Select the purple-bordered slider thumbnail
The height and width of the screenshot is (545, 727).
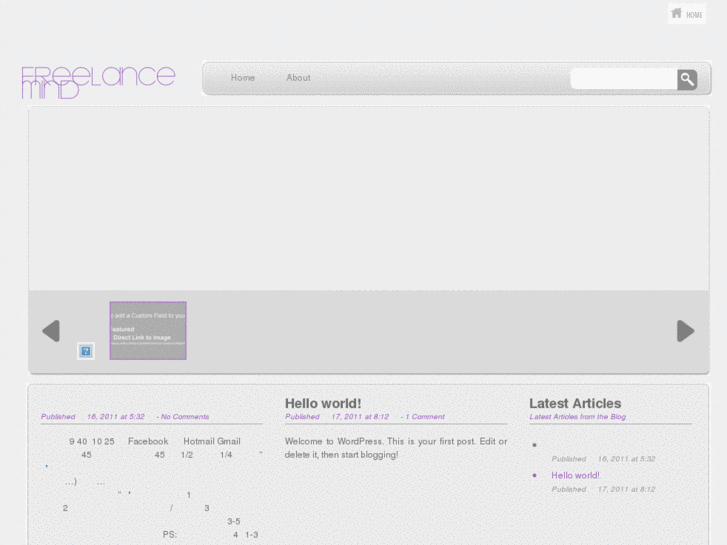point(148,330)
